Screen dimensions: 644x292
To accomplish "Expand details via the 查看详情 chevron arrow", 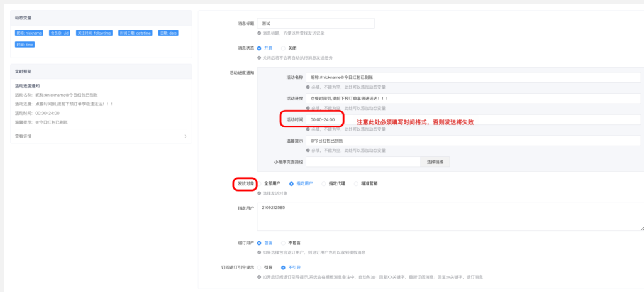I will (x=186, y=136).
